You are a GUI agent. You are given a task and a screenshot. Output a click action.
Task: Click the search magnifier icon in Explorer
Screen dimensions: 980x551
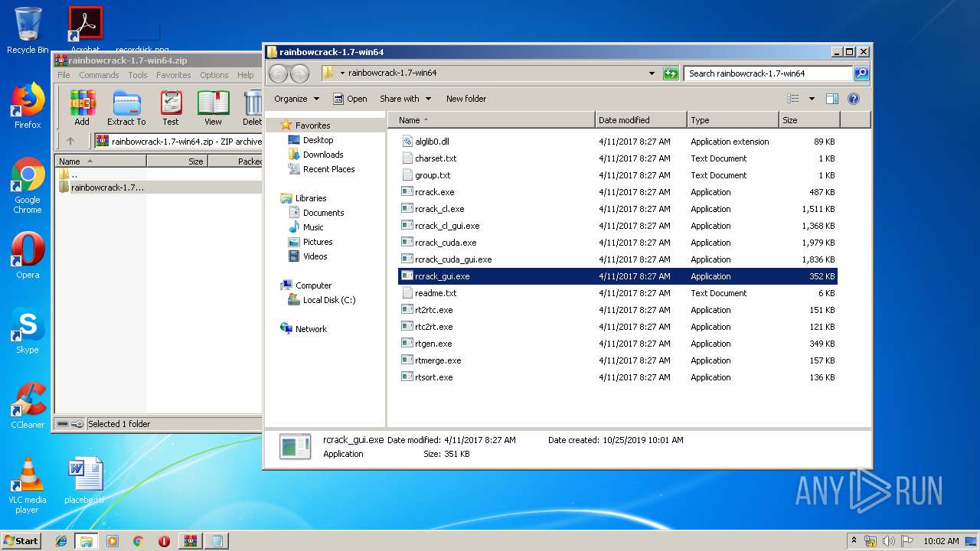[861, 73]
